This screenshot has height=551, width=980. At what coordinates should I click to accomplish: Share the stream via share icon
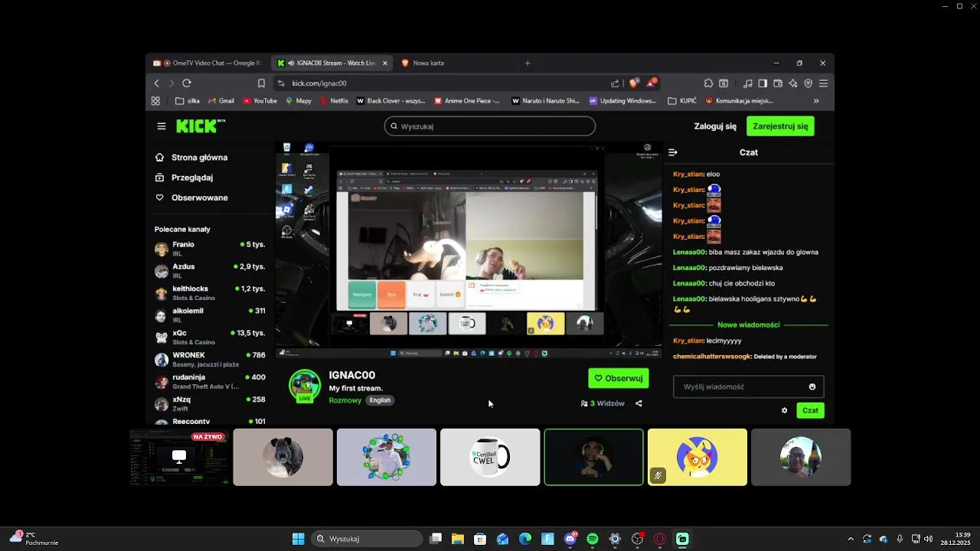[639, 403]
